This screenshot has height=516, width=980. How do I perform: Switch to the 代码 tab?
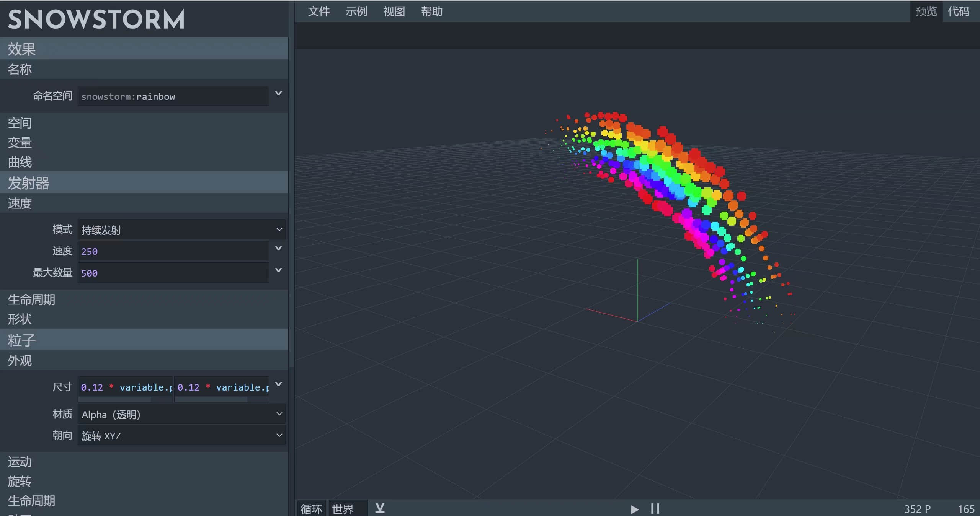[x=959, y=11]
